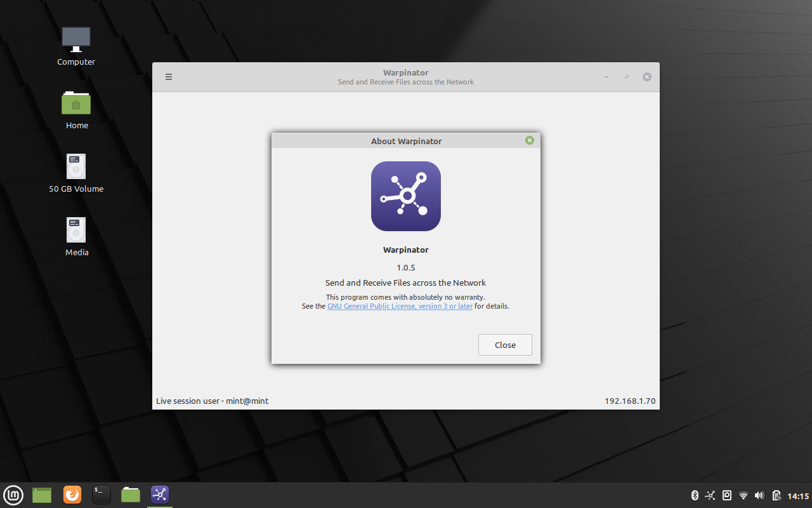Open the Computer desktop icon
The width and height of the screenshot is (812, 508).
[76, 46]
